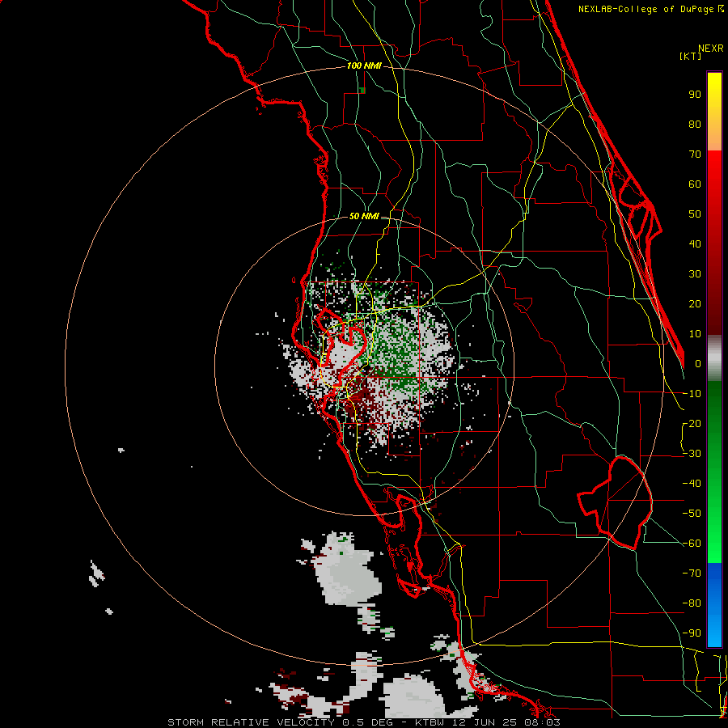Click the [KT] units label
728x728 pixels.
[x=691, y=56]
